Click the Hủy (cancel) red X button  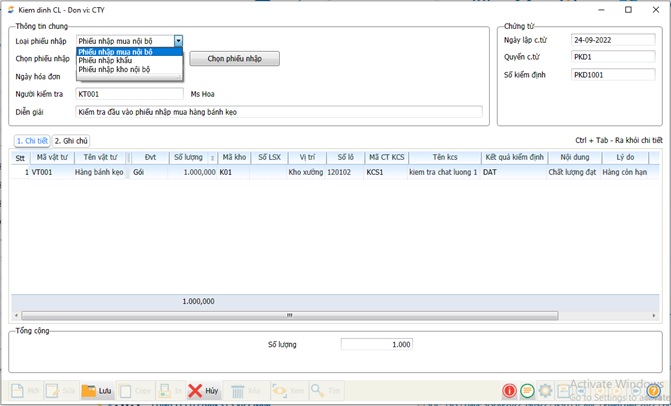203,391
